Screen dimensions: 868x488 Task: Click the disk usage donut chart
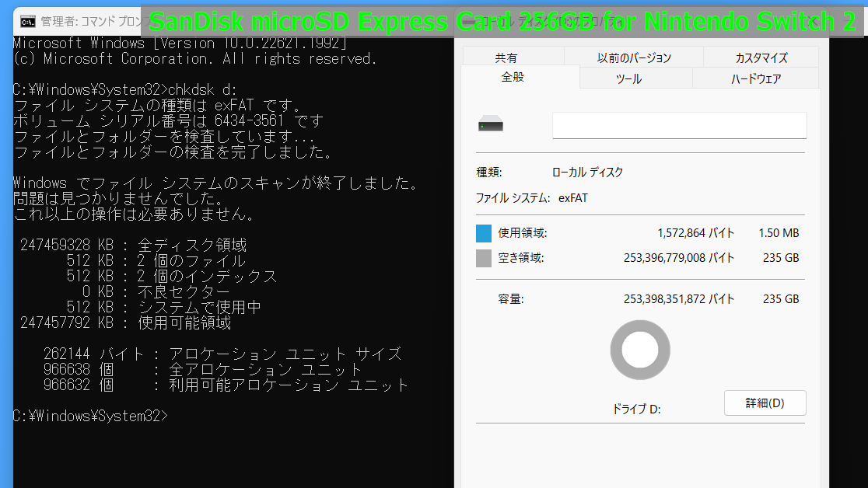click(x=639, y=350)
